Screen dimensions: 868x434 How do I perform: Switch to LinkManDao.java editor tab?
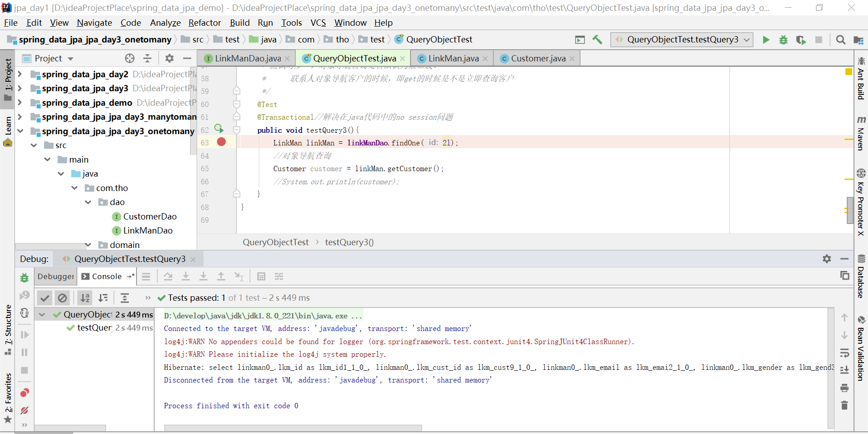[x=247, y=58]
